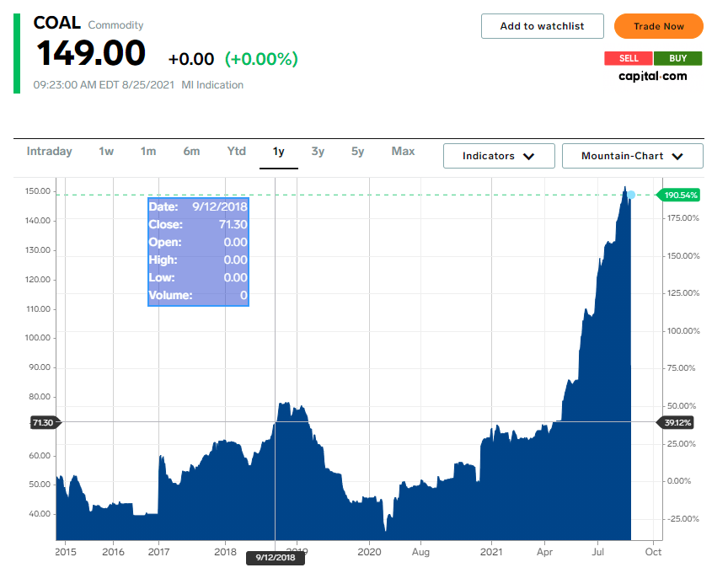Click the Close: 71.30 tooltip row

pyautogui.click(x=198, y=225)
